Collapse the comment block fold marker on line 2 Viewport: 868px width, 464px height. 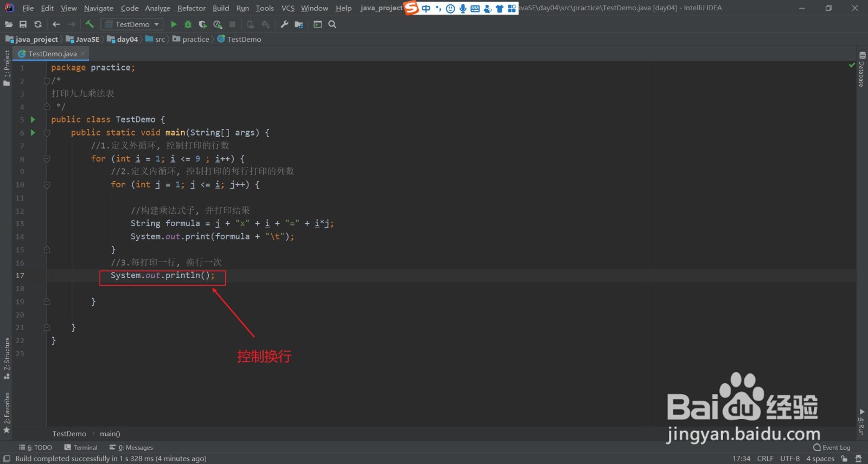(x=47, y=81)
